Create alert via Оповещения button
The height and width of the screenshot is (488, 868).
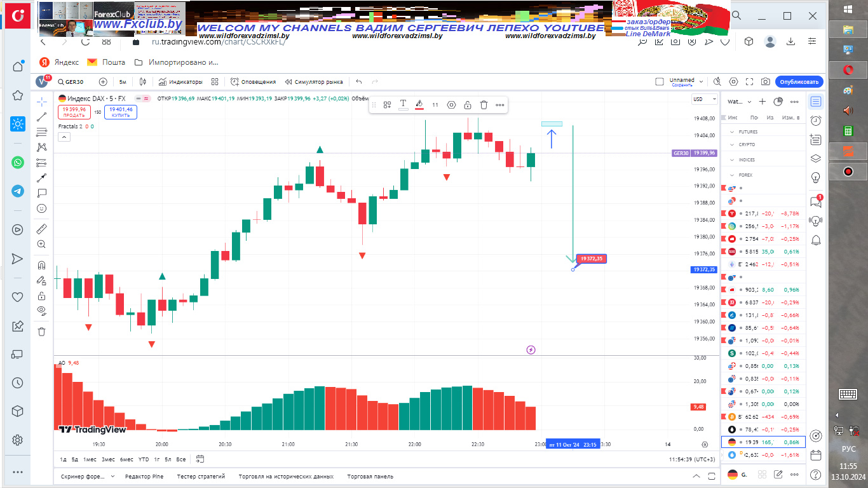254,82
